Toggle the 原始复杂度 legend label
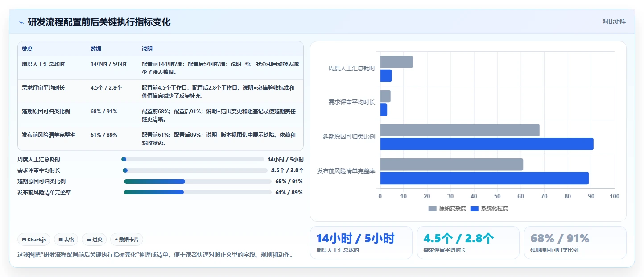 pyautogui.click(x=452, y=208)
